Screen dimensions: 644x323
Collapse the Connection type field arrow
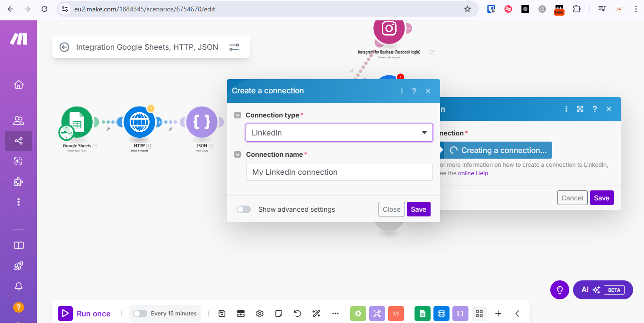238,115
